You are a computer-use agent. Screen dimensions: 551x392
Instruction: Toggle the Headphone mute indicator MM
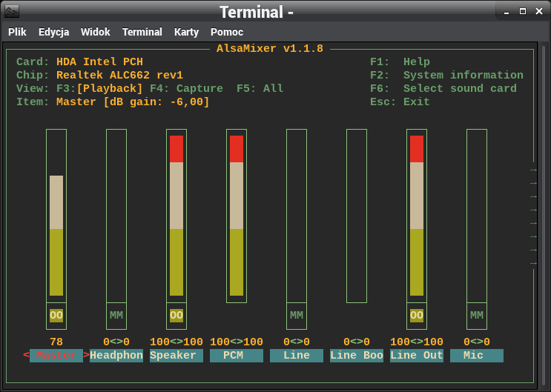click(x=116, y=316)
